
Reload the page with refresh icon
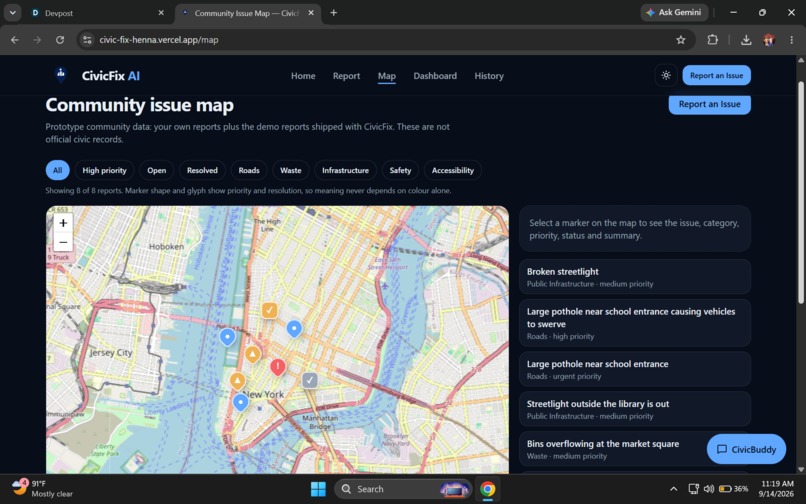60,40
